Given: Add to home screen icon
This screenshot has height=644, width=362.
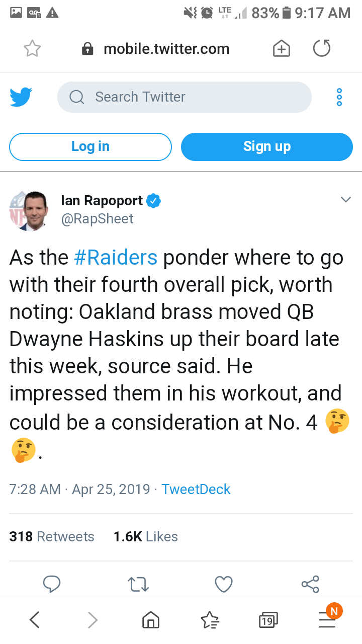Looking at the screenshot, I should point(281,48).
